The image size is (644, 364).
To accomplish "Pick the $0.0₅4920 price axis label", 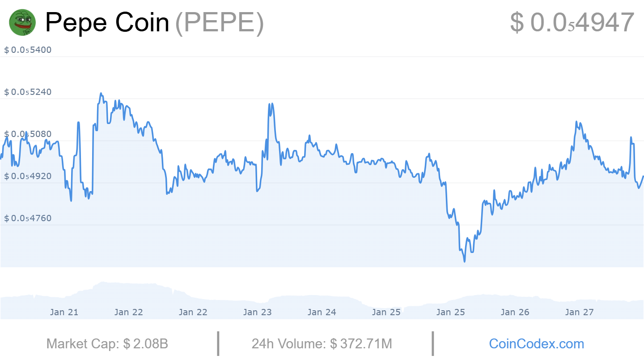I will [x=28, y=176].
